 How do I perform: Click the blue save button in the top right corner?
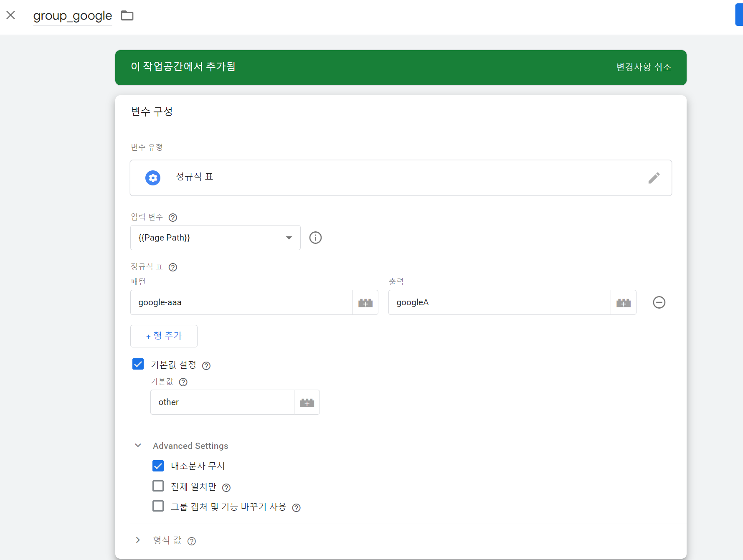tap(739, 15)
